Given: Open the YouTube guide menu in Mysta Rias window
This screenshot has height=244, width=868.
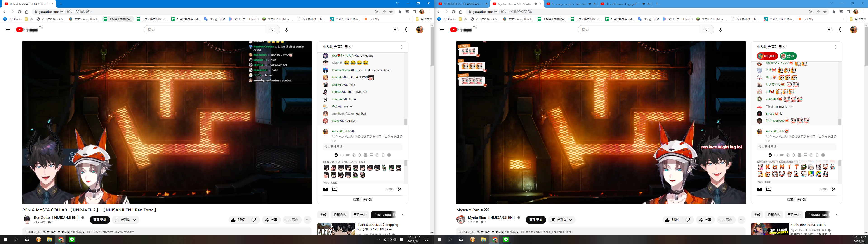Looking at the screenshot, I should pyautogui.click(x=442, y=30).
